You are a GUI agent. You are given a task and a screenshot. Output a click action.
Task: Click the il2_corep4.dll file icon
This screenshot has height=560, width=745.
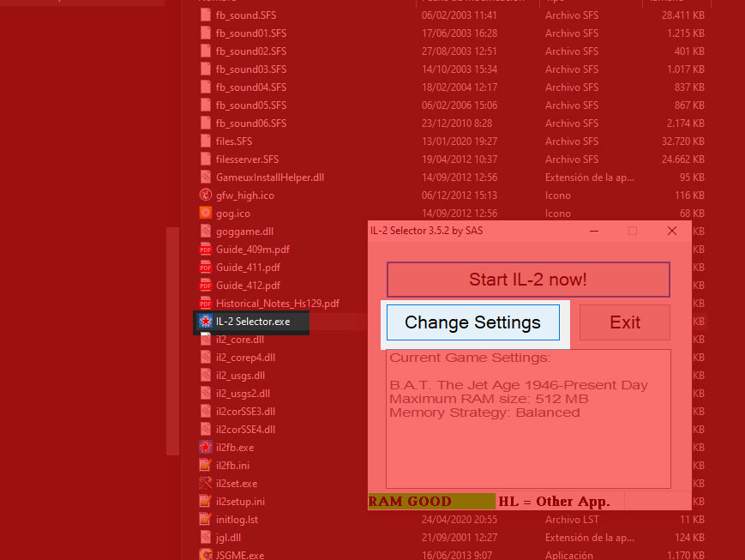(x=205, y=358)
